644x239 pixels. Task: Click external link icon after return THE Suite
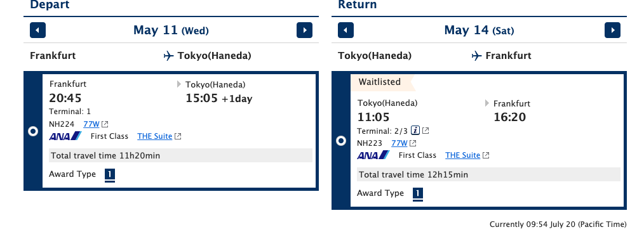pos(486,155)
